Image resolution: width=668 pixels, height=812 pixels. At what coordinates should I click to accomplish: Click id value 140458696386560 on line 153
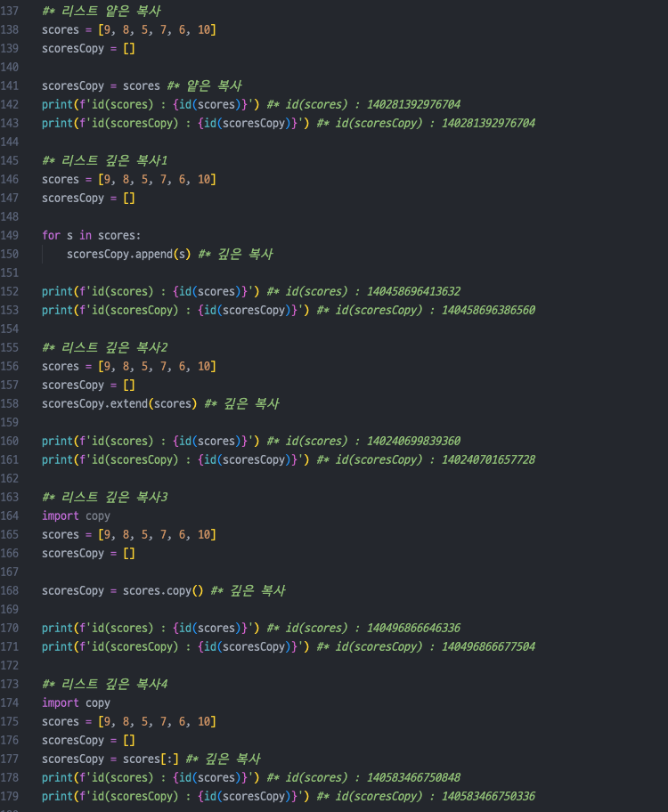click(x=488, y=310)
